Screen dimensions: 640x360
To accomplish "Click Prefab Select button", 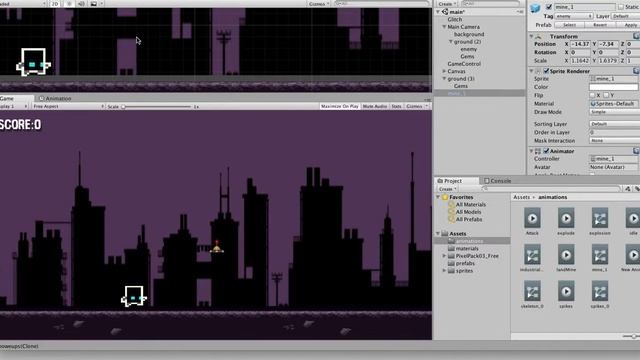I will click(x=569, y=25).
